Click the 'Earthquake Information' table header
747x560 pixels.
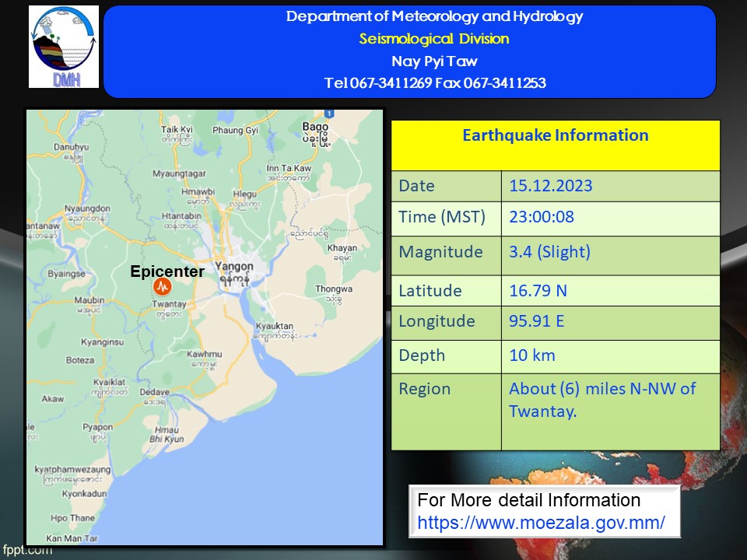coord(556,135)
